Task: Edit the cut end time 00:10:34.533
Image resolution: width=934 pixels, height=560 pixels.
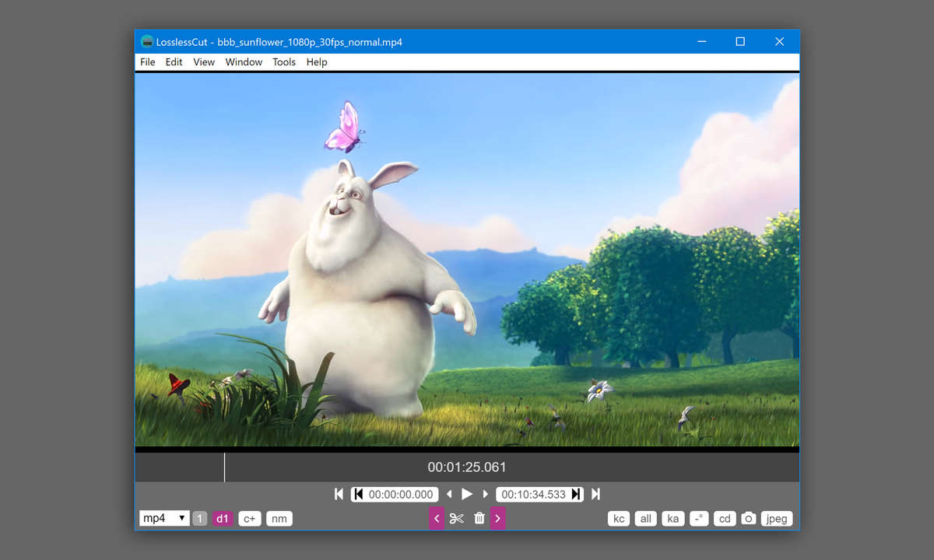Action: [x=532, y=494]
